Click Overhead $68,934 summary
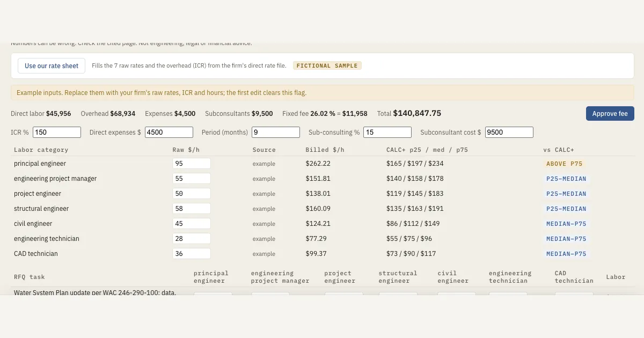 pos(108,114)
